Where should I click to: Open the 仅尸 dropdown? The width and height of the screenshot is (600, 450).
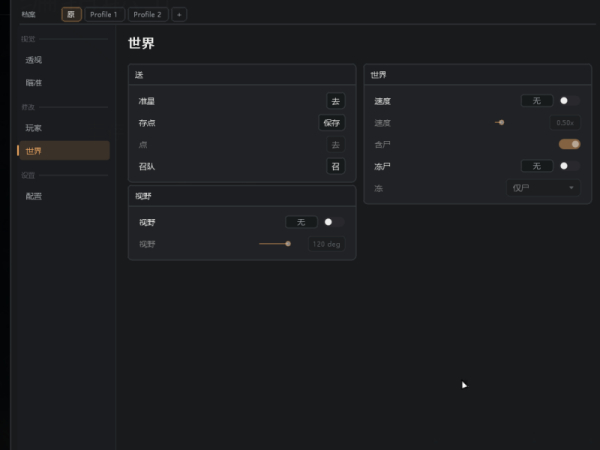pos(543,188)
